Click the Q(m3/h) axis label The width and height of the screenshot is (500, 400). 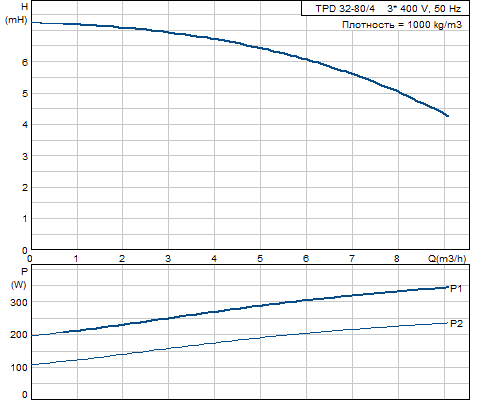pos(447,259)
